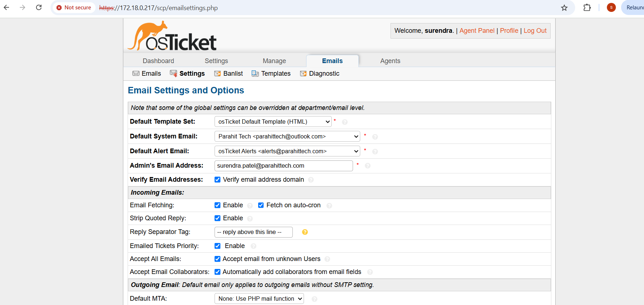Toggle the Fetch on auto-cron checkbox
Image resolution: width=644 pixels, height=305 pixels.
(x=261, y=205)
